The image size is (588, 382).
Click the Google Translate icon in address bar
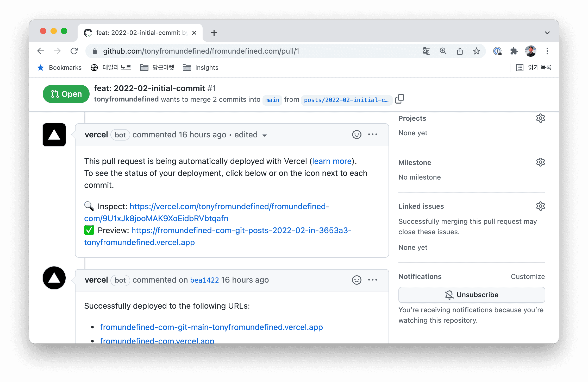[426, 51]
